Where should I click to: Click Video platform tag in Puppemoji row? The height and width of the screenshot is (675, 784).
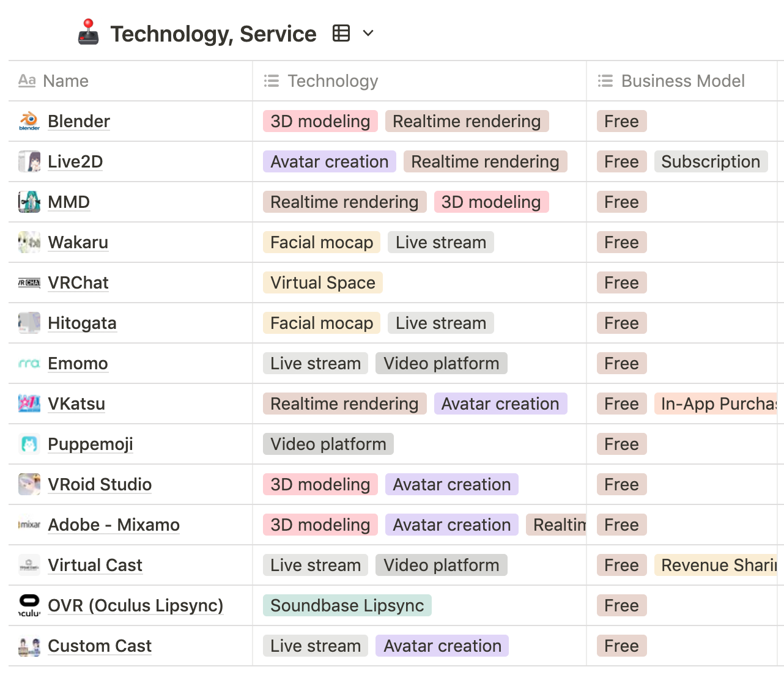coord(328,444)
